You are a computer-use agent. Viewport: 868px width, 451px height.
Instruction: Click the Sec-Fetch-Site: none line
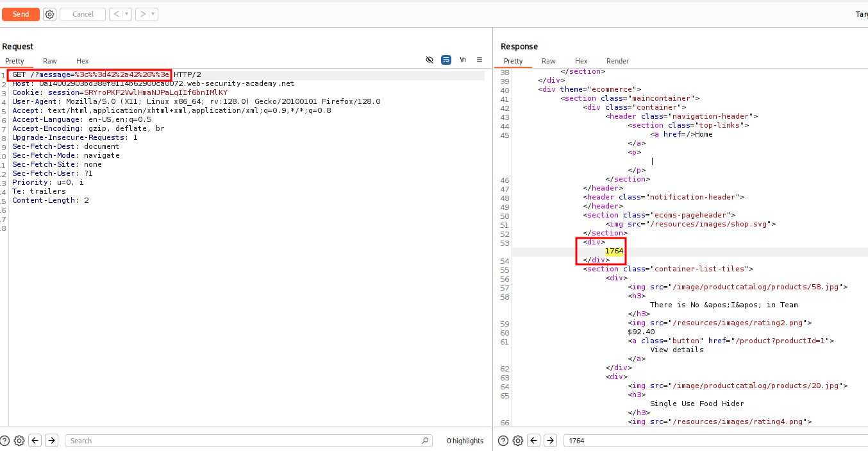[x=57, y=165]
